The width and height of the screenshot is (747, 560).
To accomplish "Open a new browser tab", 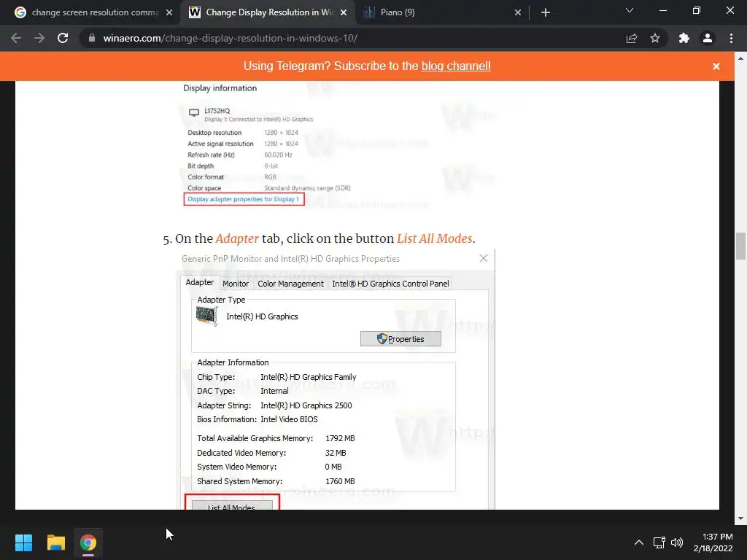I will [x=546, y=12].
